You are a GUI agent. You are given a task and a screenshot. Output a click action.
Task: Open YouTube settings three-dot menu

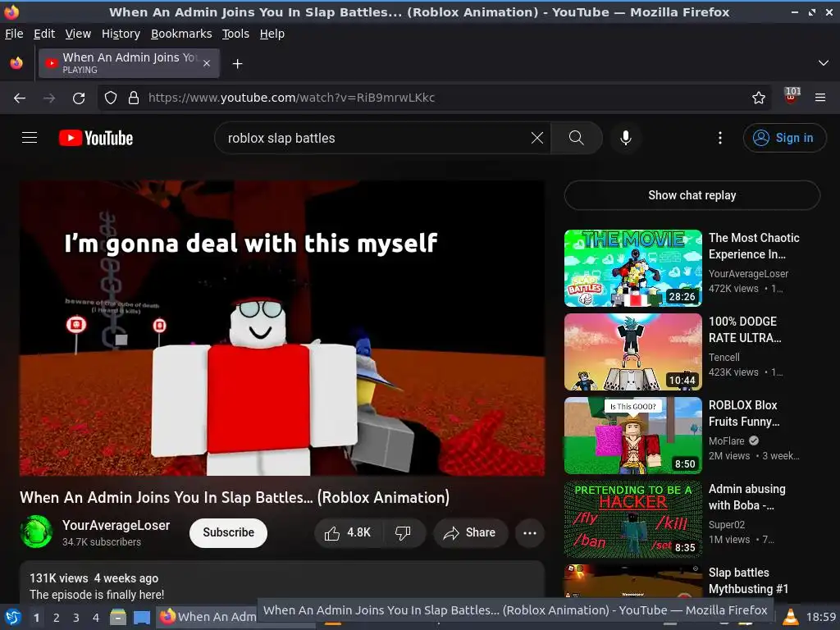click(x=720, y=138)
